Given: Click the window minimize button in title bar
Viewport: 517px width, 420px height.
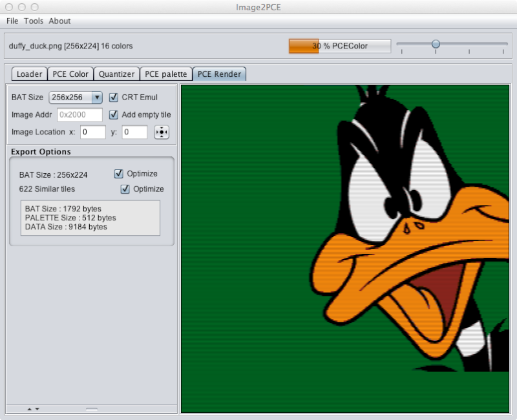Looking at the screenshot, I should point(22,7).
